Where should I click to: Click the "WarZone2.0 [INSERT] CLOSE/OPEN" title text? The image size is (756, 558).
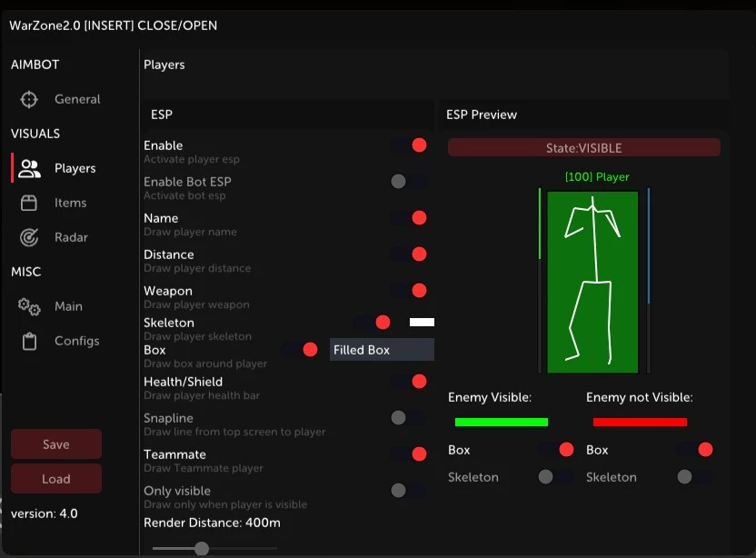coord(114,25)
